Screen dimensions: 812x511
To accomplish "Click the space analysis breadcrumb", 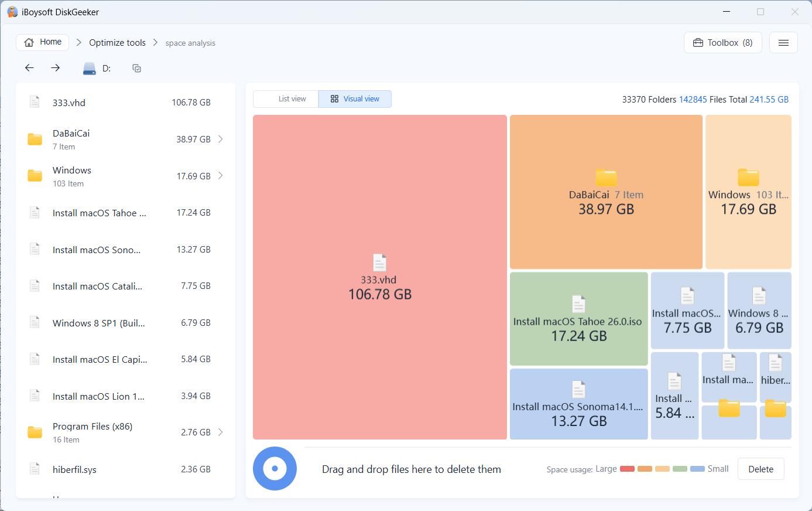I will [190, 43].
